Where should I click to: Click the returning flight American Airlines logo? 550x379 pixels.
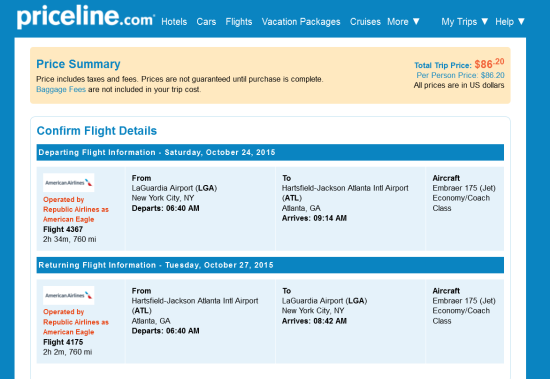(69, 295)
